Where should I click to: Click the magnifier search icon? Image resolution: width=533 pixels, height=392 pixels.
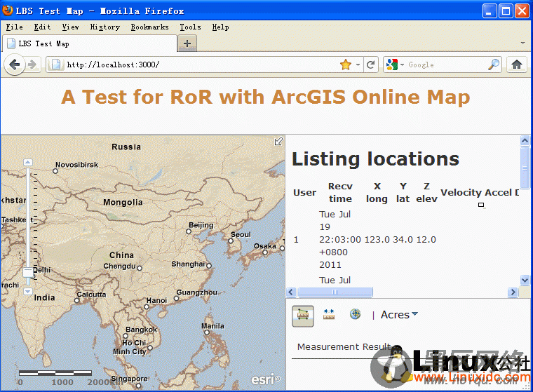pos(493,65)
